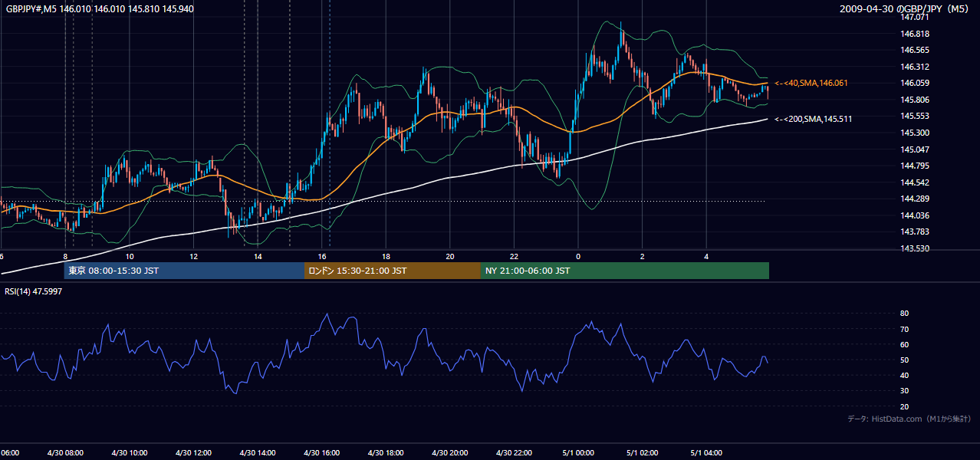Click price axis value 146.818
Viewport: 980px width, 460px height.
[x=916, y=34]
